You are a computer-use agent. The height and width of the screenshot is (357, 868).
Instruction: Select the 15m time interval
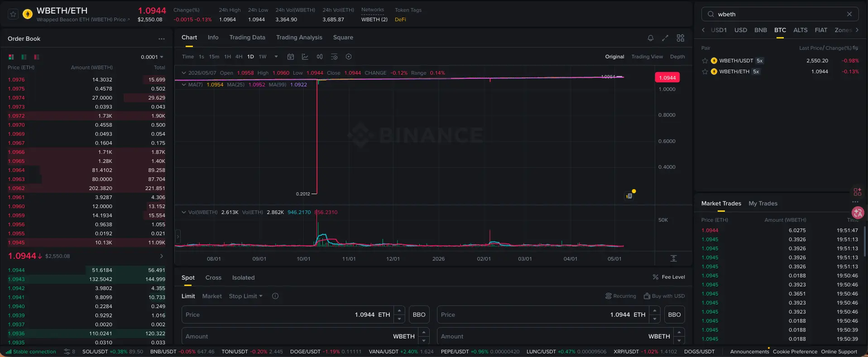coord(214,57)
